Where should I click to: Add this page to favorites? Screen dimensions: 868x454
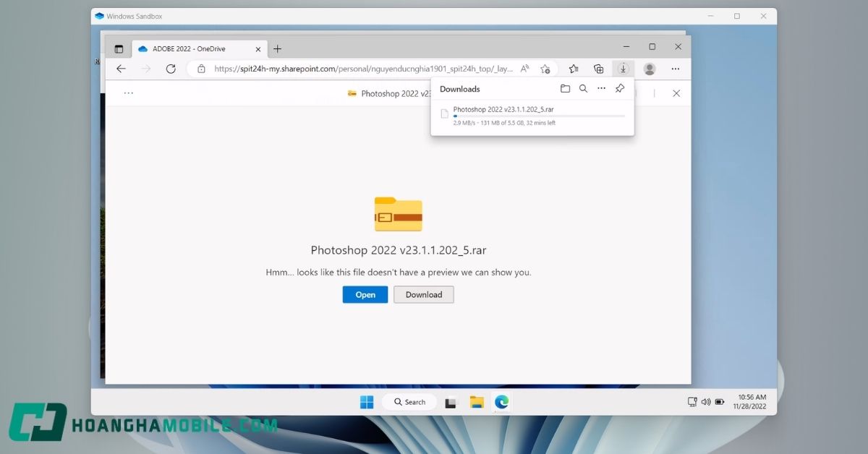click(x=545, y=69)
